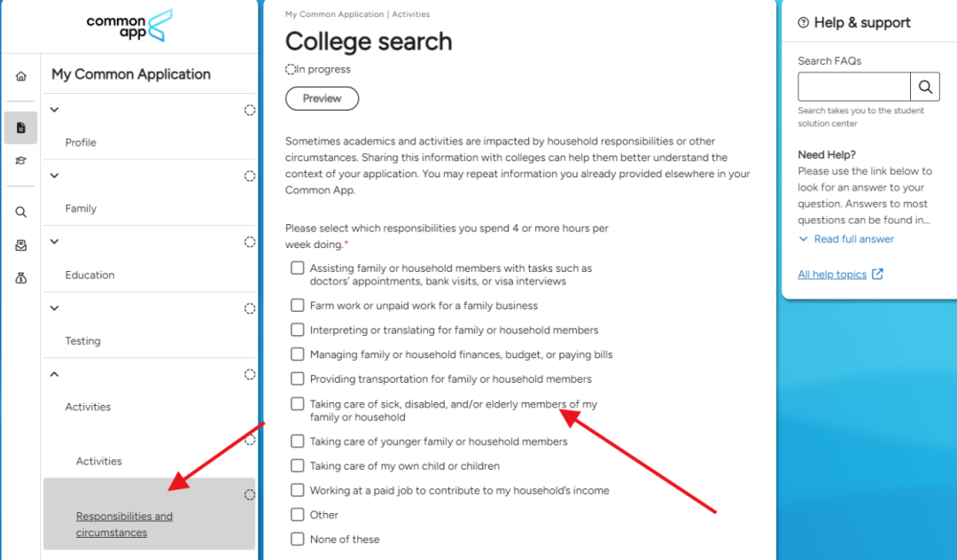The width and height of the screenshot is (957, 560).
Task: Click the graduation cap colleges icon
Action: click(20, 160)
